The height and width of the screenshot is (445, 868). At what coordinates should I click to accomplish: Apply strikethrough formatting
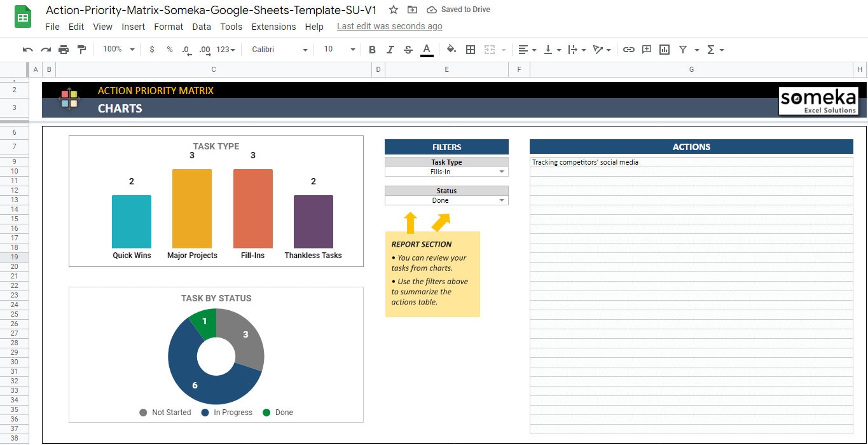(408, 49)
